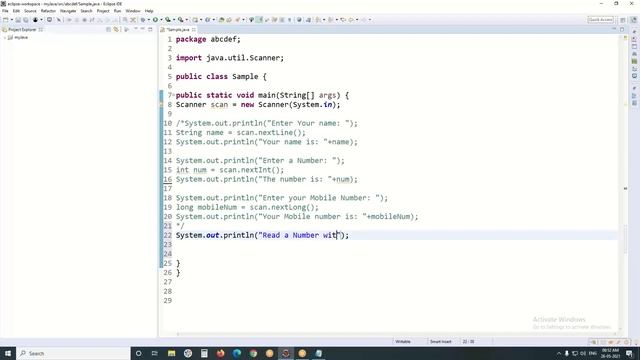640x360 pixels.
Task: Open Task View on taskbar
Action: coord(155,353)
